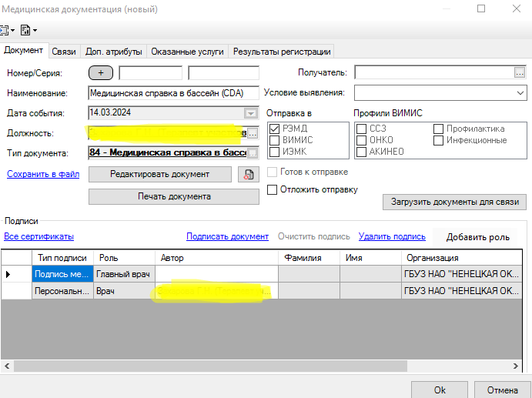
Task: Toggle the РЭМД checkbox
Action: (x=274, y=129)
